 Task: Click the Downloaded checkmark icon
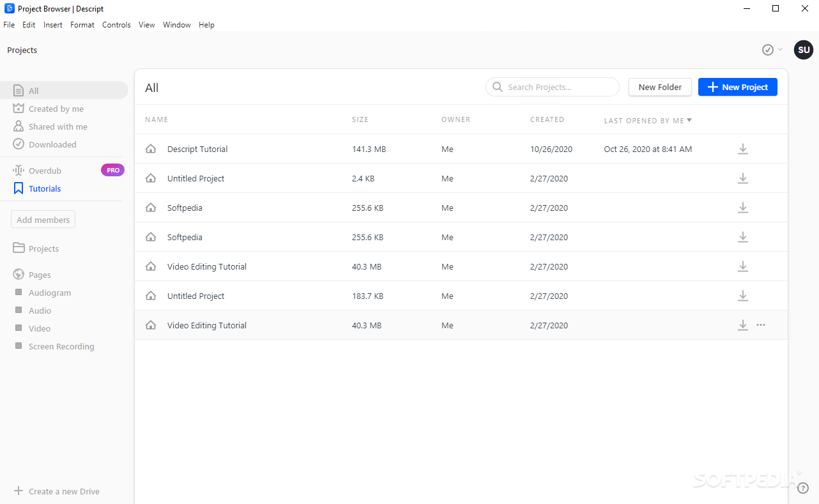tap(19, 144)
